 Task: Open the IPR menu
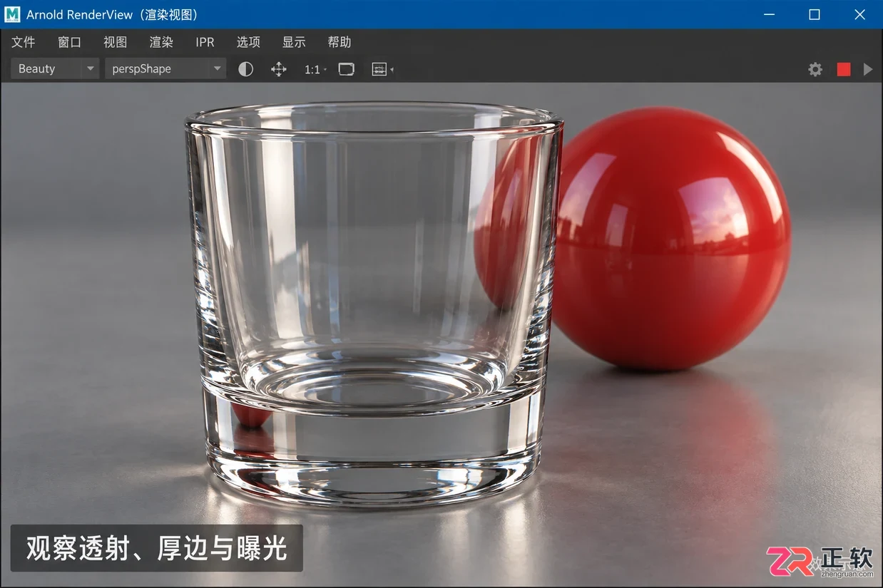click(x=205, y=42)
